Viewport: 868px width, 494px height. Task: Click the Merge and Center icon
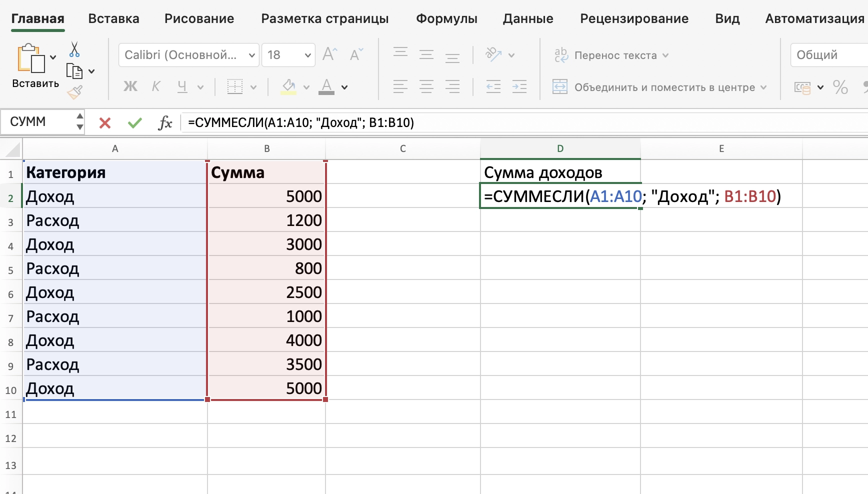pos(560,87)
